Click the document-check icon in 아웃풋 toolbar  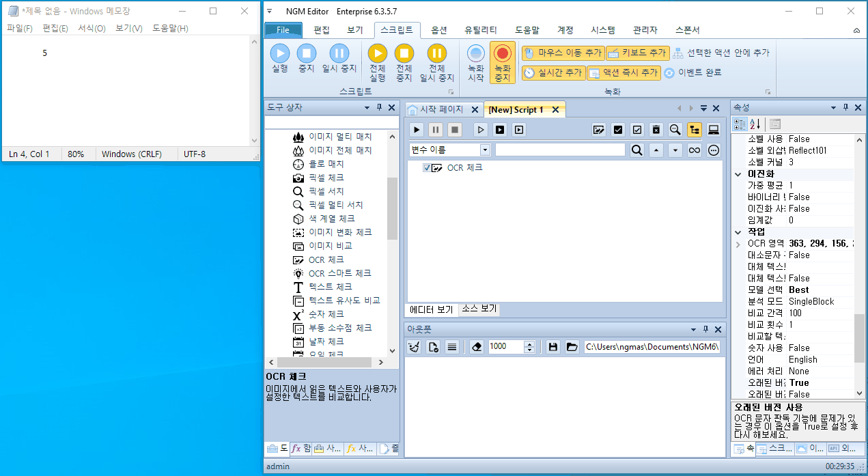click(x=433, y=347)
